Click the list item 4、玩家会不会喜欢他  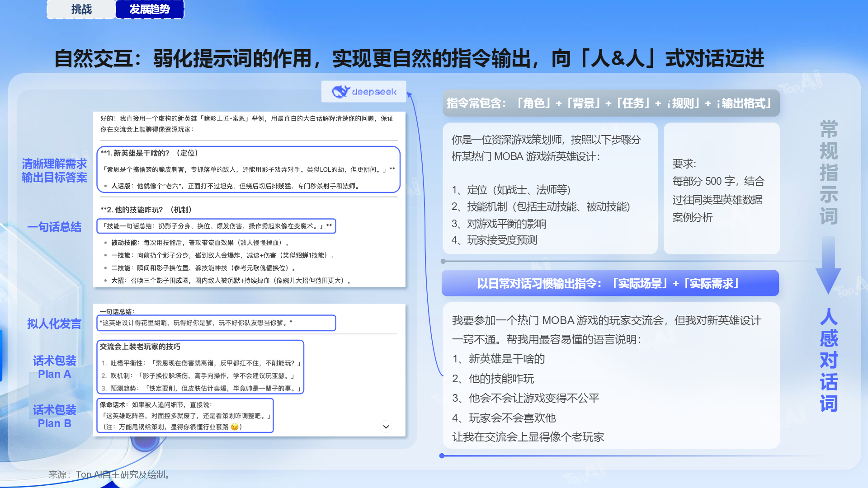(x=504, y=418)
